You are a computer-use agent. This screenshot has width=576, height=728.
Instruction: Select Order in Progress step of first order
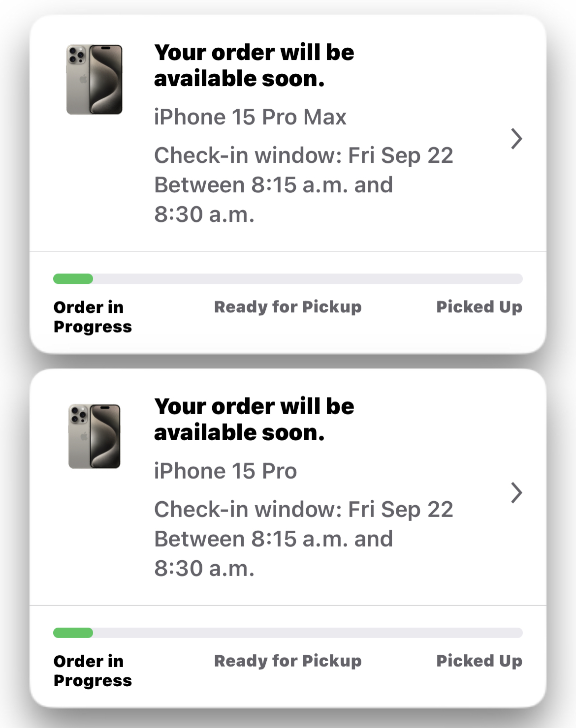[x=93, y=317]
